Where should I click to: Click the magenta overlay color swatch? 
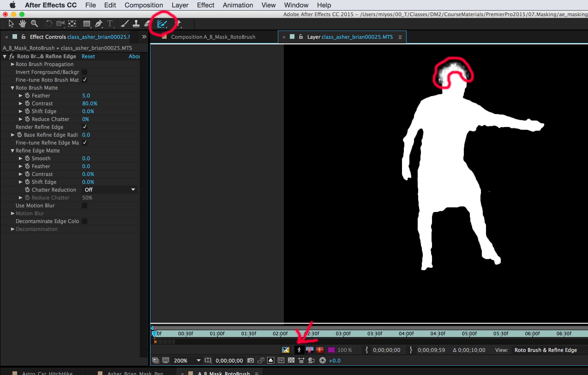coord(331,350)
